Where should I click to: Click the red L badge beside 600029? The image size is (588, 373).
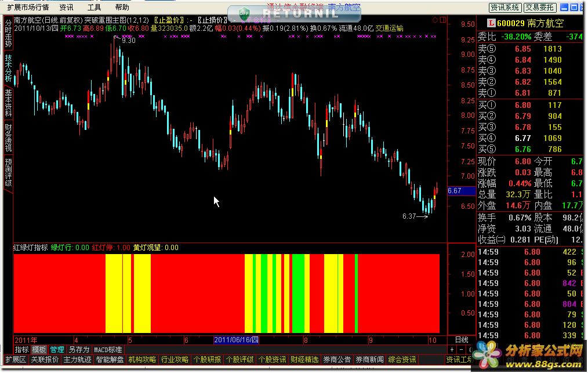pyautogui.click(x=491, y=23)
